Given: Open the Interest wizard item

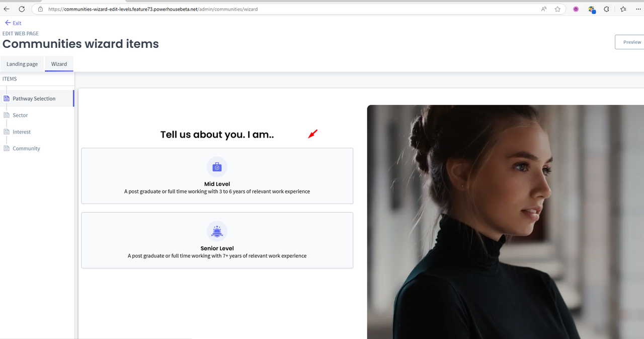Looking at the screenshot, I should [x=22, y=132].
